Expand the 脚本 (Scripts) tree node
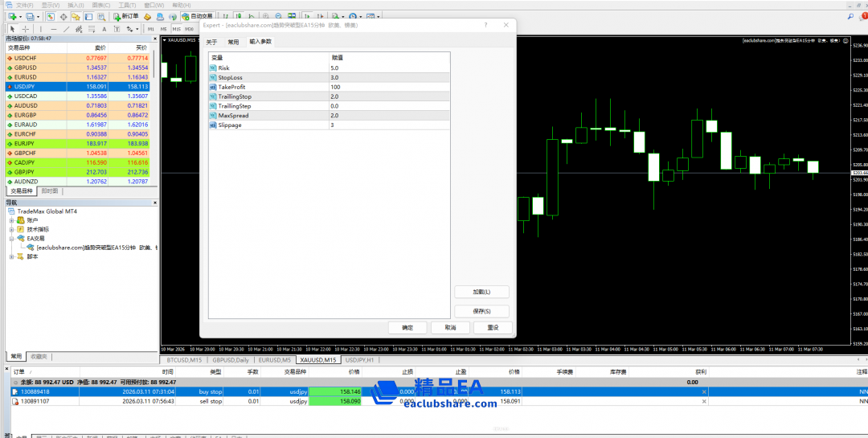The image size is (868, 438). pyautogui.click(x=11, y=257)
